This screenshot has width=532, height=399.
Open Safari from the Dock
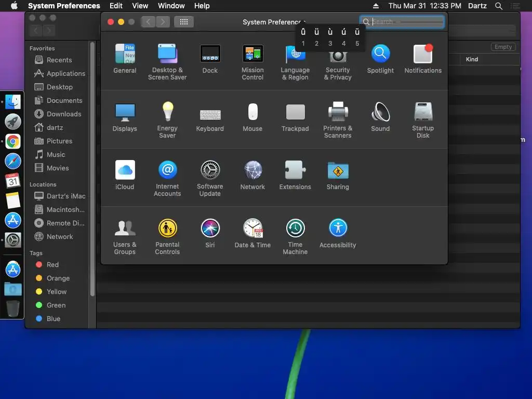pyautogui.click(x=13, y=161)
